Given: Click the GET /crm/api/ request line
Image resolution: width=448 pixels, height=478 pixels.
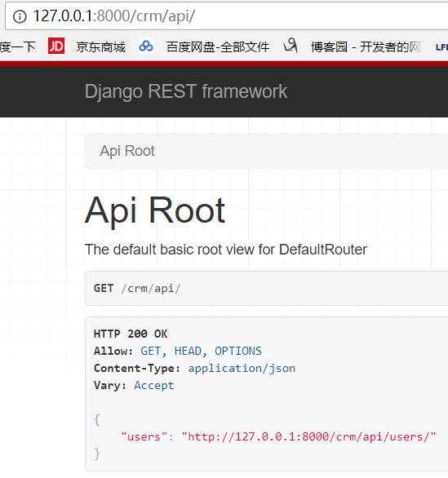Looking at the screenshot, I should tap(137, 289).
